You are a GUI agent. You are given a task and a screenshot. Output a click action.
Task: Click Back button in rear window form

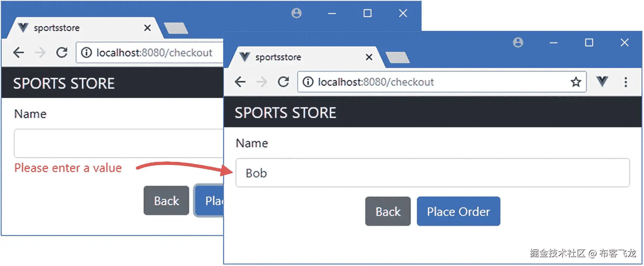click(x=167, y=201)
